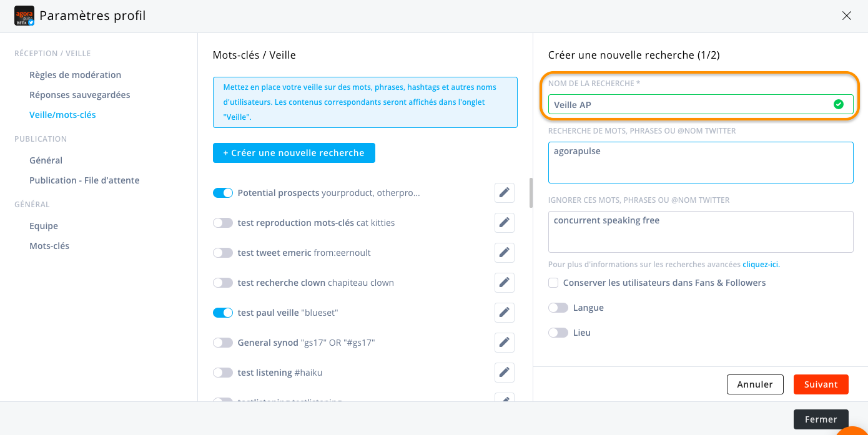Viewport: 868px width, 435px height.
Task: Check Conserver les utilisateurs dans Fans & Followers
Action: (553, 283)
